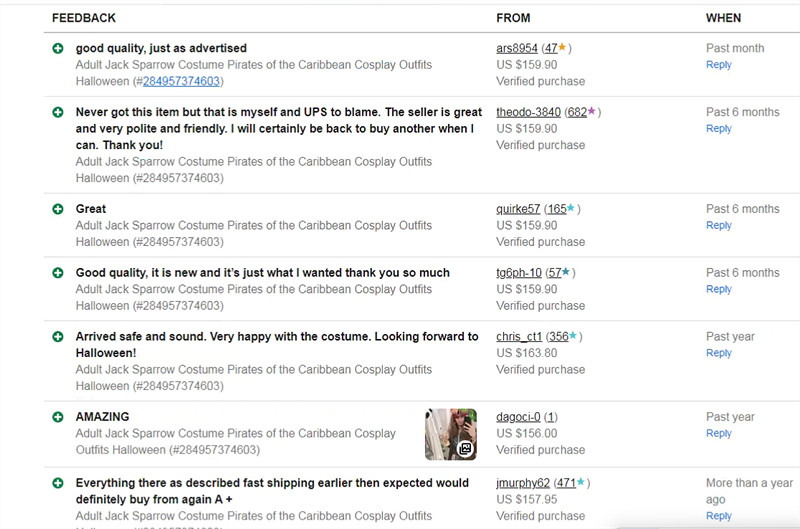The image size is (800, 529).
Task: Reply to the 'Past month' feedback
Action: coord(719,65)
